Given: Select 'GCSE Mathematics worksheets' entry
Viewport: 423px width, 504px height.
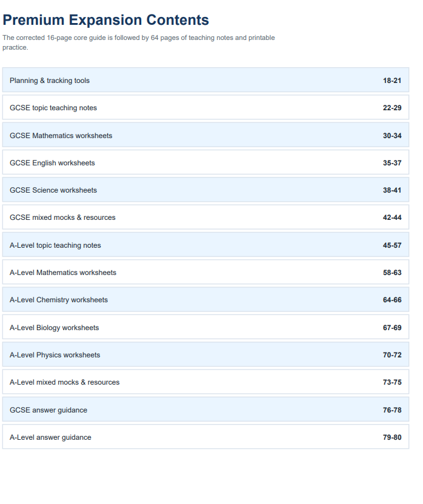Looking at the screenshot, I should click(205, 135).
